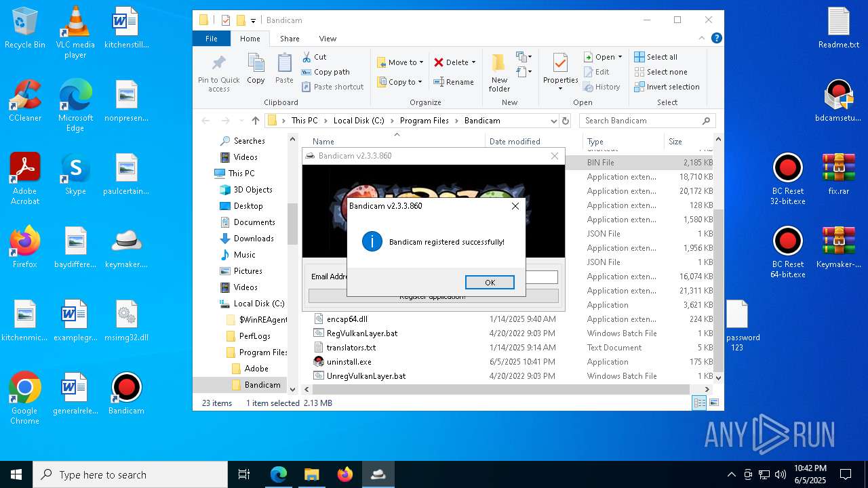Viewport: 868px width, 488px height.
Task: Switch to the Share ribbon tab
Action: pyautogui.click(x=290, y=39)
